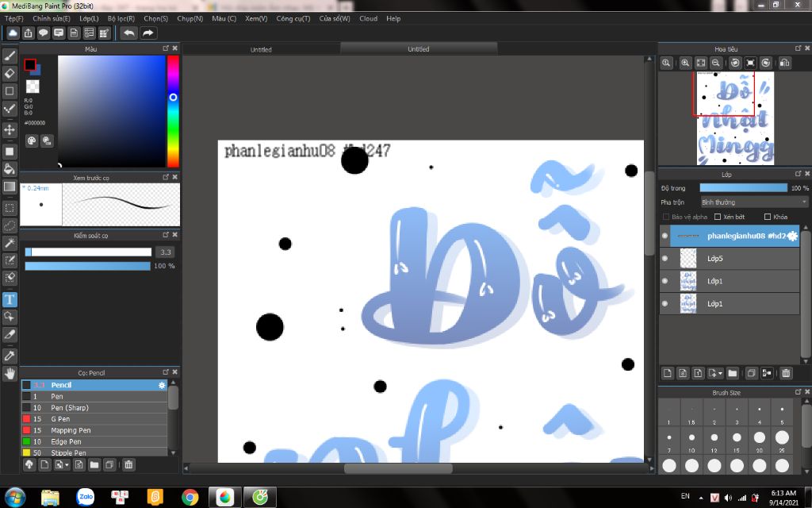Choose brush size preset 10
This screenshot has width=812, height=508.
(691, 441)
